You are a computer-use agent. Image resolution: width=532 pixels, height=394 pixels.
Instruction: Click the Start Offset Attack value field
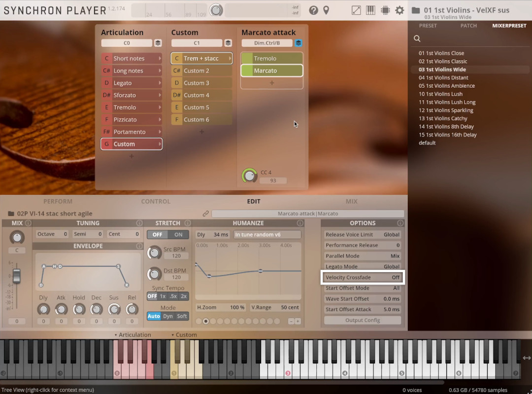pyautogui.click(x=392, y=309)
